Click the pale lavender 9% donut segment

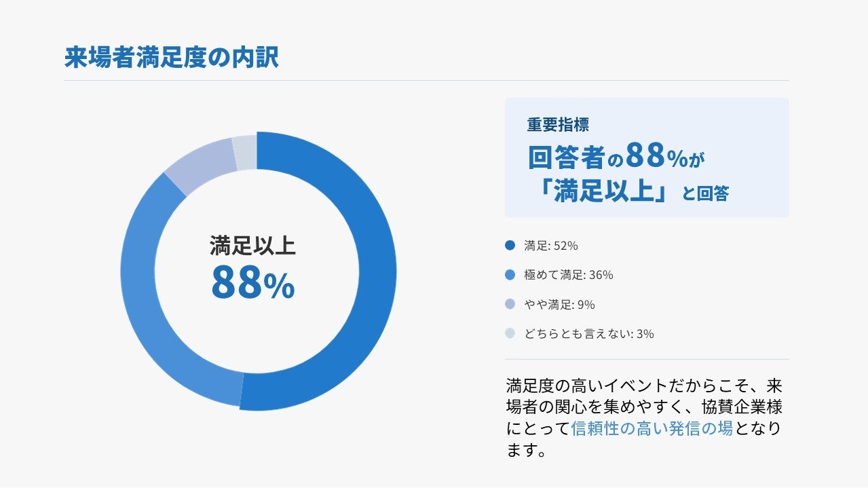(197, 162)
